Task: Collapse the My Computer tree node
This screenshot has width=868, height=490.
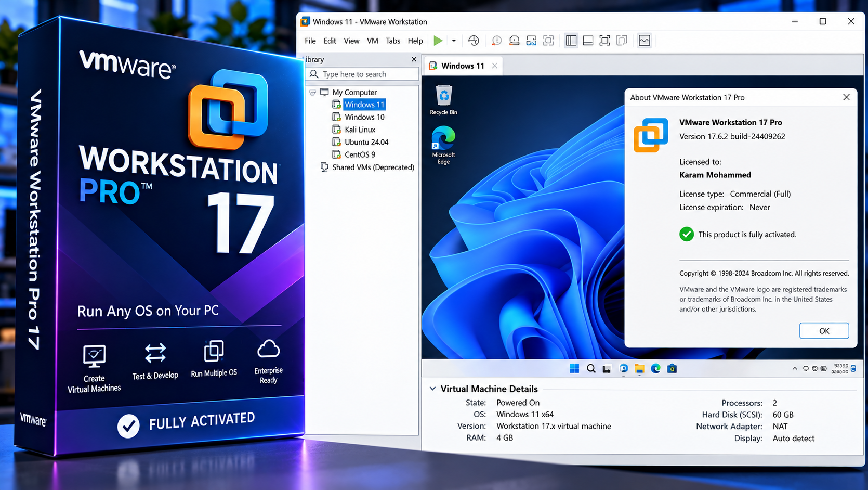Action: click(x=313, y=92)
